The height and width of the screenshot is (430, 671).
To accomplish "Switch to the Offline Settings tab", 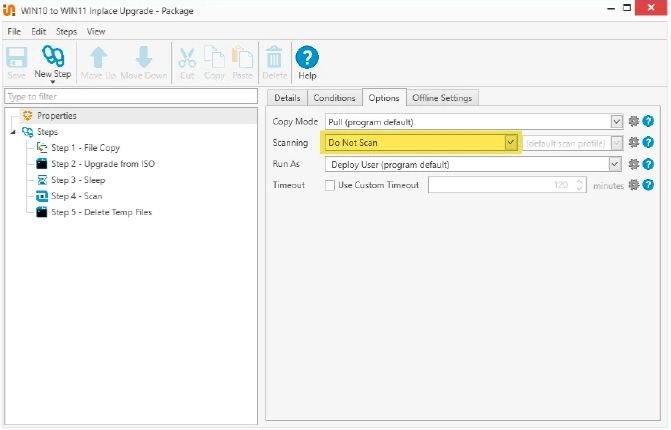I will (x=442, y=98).
